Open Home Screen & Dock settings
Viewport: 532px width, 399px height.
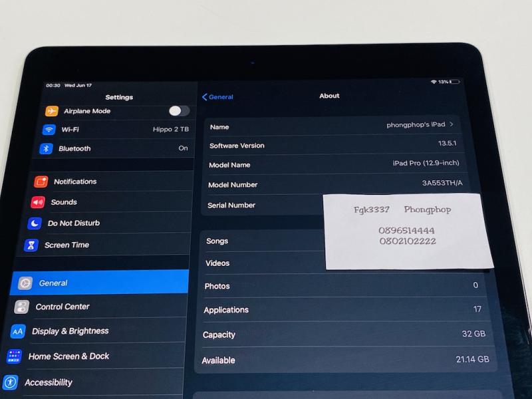tap(94, 356)
